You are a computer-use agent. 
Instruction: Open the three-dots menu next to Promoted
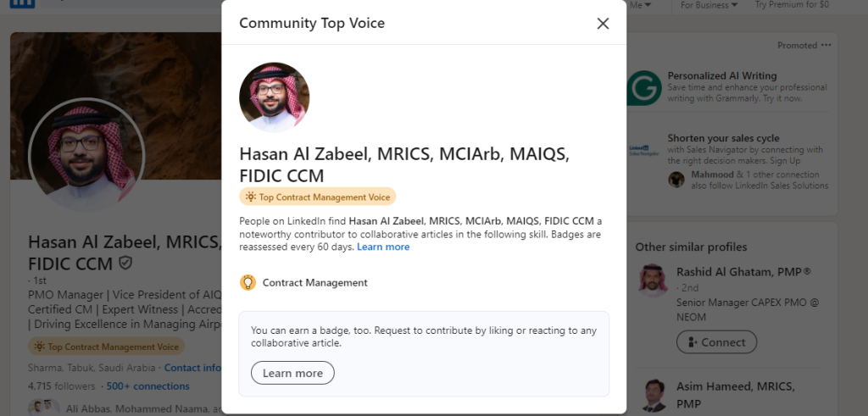pos(826,46)
